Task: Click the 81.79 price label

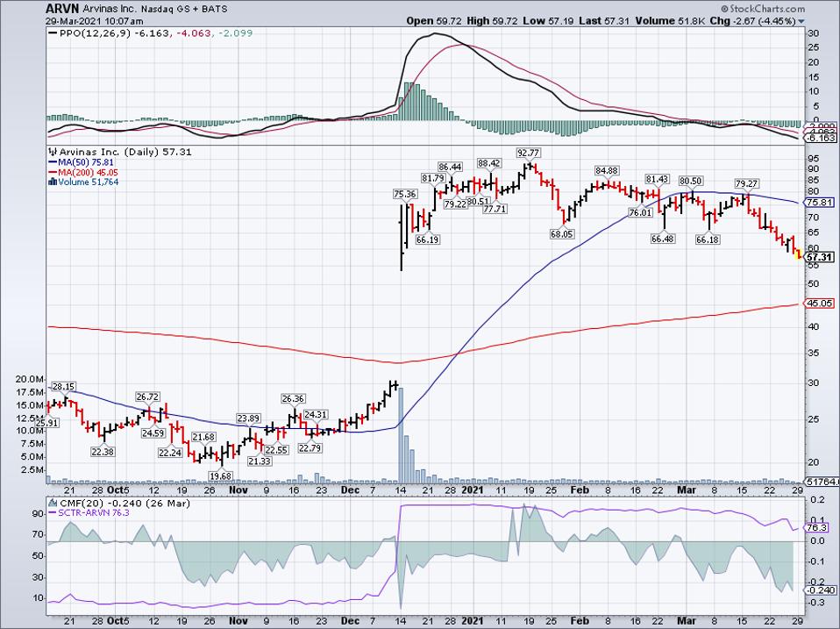Action: [432, 178]
